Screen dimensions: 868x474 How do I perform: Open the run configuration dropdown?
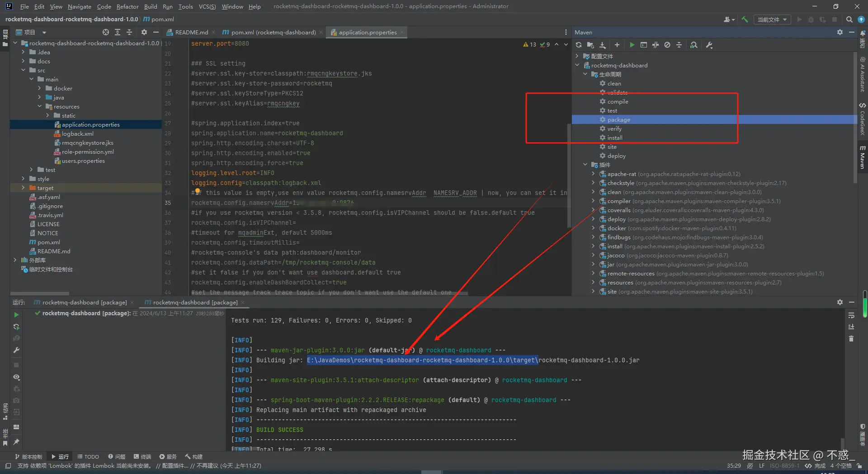point(772,19)
